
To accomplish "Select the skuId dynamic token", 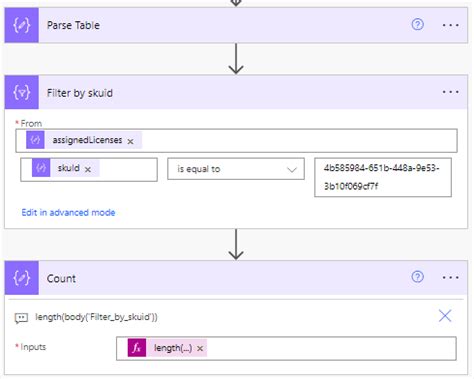I will click(x=66, y=168).
